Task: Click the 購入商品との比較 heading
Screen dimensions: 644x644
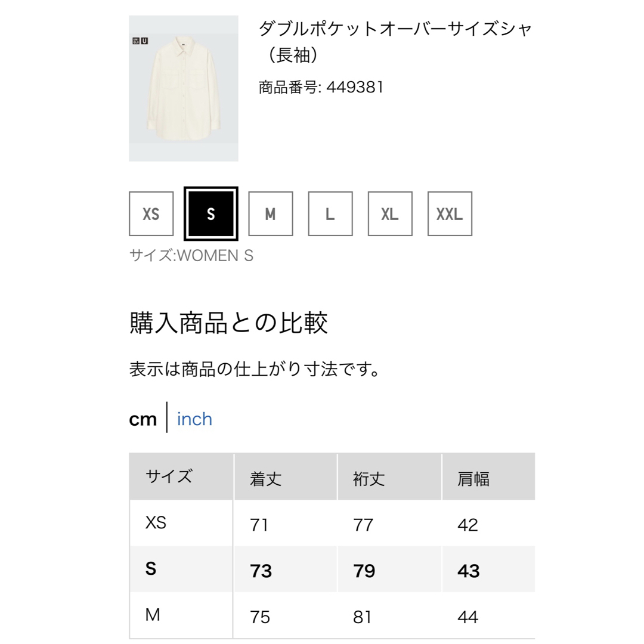Action: point(228,323)
